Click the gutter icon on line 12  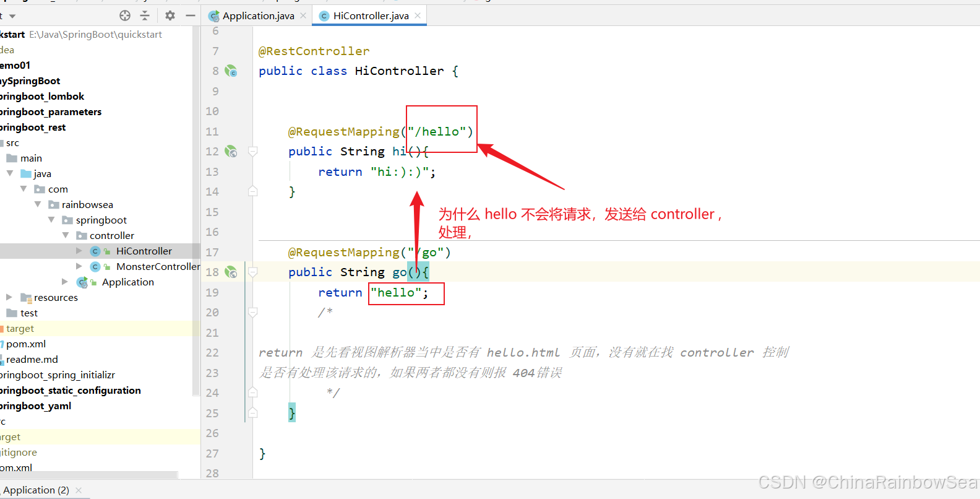click(x=231, y=152)
